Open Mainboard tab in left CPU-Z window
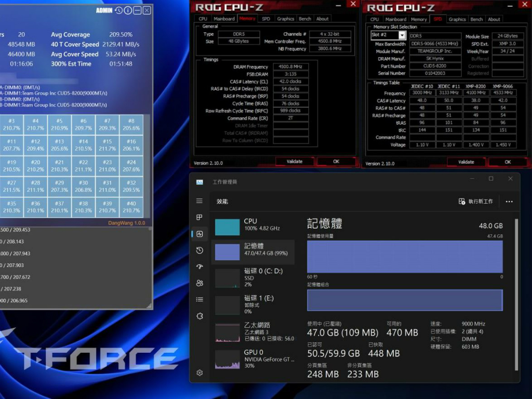 [x=224, y=19]
